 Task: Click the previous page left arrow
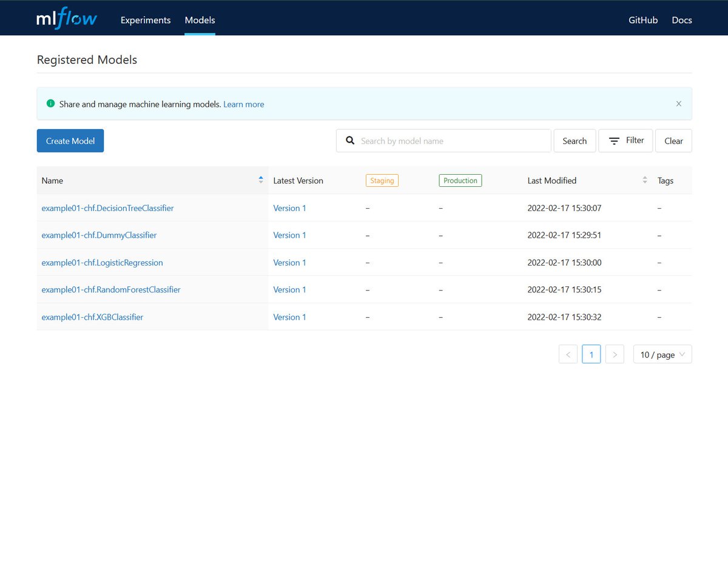click(x=568, y=354)
